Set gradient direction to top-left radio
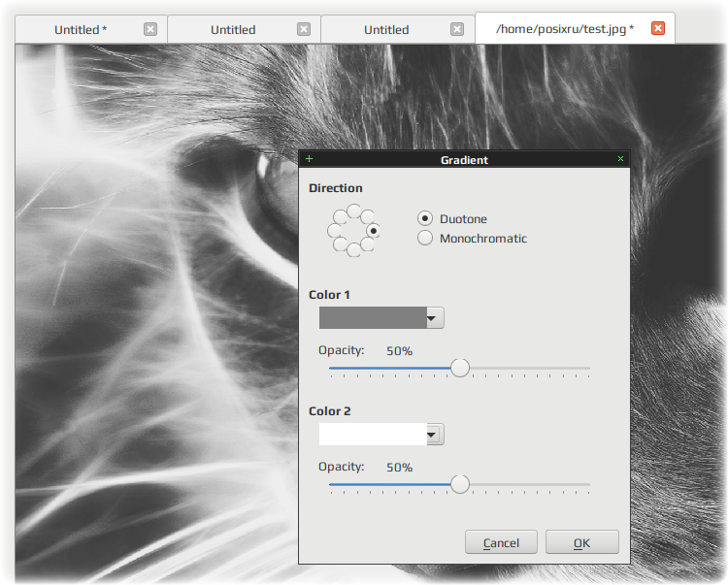Viewport: 728px width, 585px height. click(341, 216)
